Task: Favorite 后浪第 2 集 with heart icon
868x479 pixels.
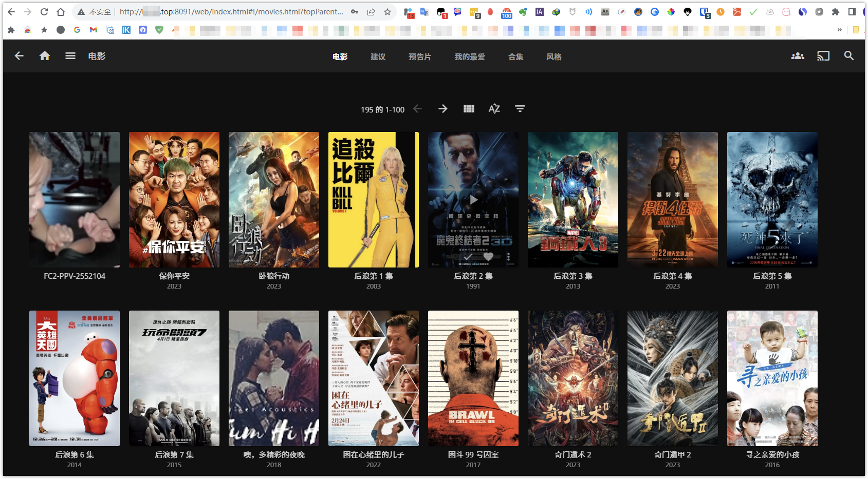Action: 488,256
